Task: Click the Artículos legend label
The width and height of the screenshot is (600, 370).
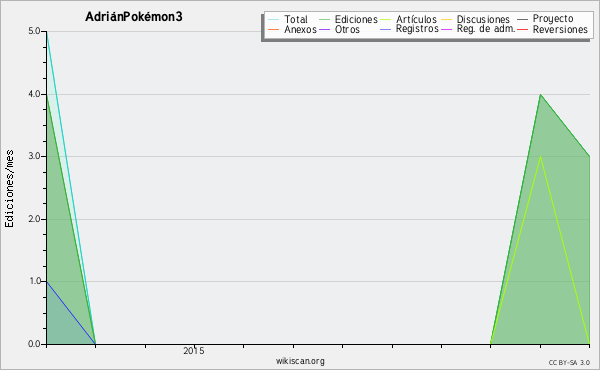Action: click(416, 20)
